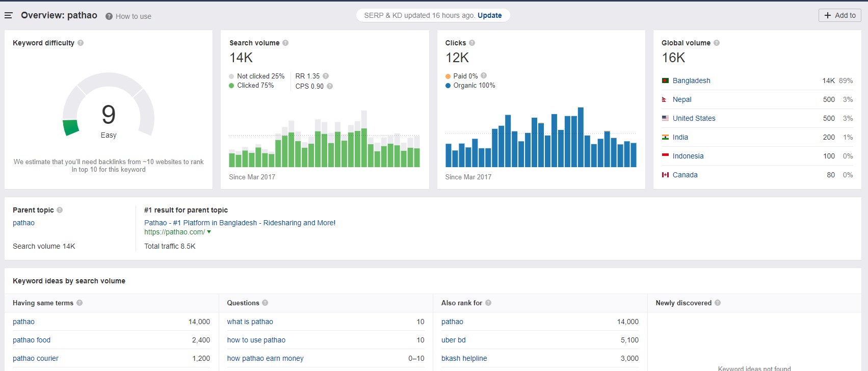Click the Bangladesh flag icon
Viewport: 868px width, 371px height.
[665, 81]
